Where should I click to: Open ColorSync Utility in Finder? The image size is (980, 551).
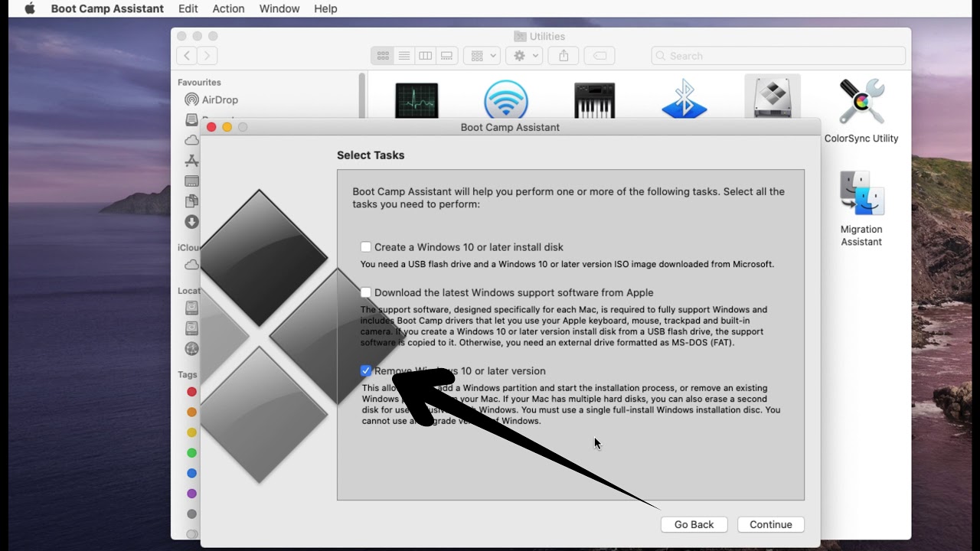pos(861,110)
